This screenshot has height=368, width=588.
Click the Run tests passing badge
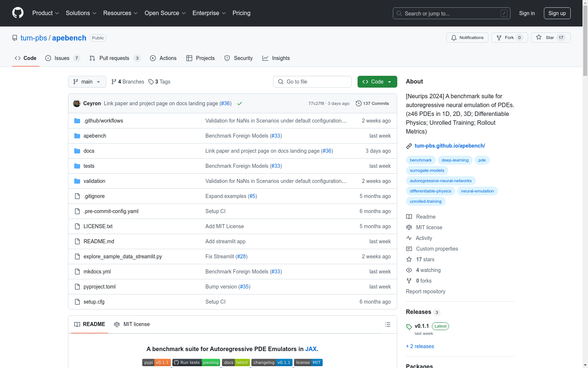[196, 362]
